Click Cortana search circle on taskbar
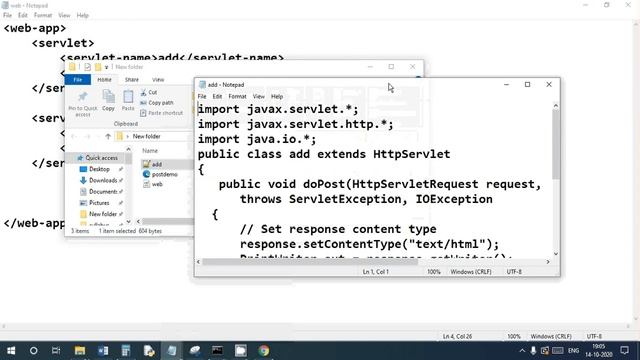Viewport: 640px width, 360px height. click(x=33, y=350)
